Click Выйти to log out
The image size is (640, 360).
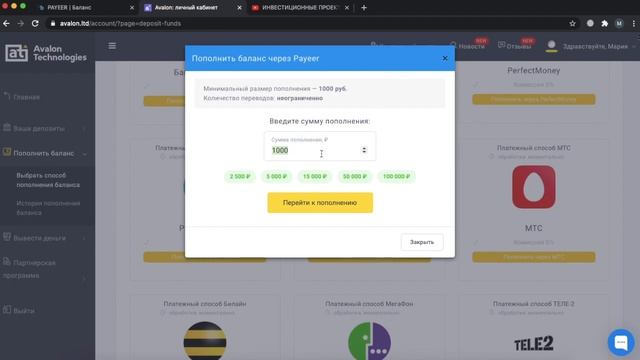click(24, 311)
